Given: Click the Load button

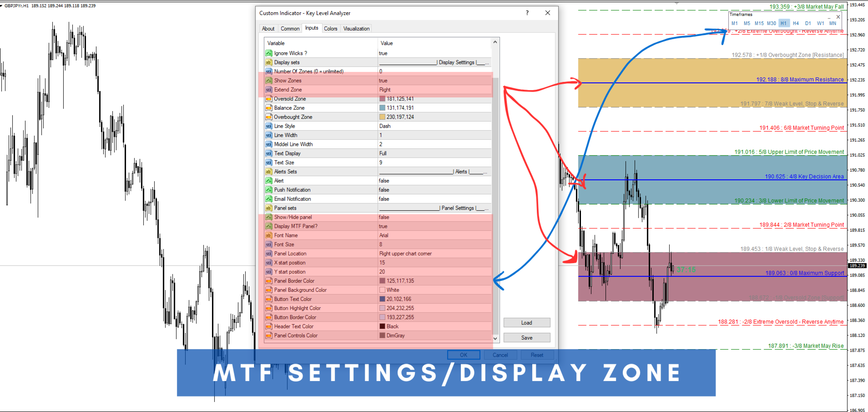Looking at the screenshot, I should 527,323.
